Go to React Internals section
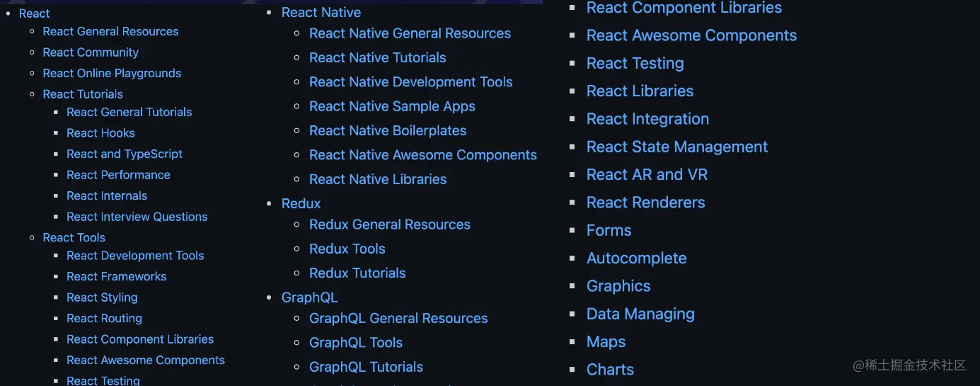 coord(107,195)
